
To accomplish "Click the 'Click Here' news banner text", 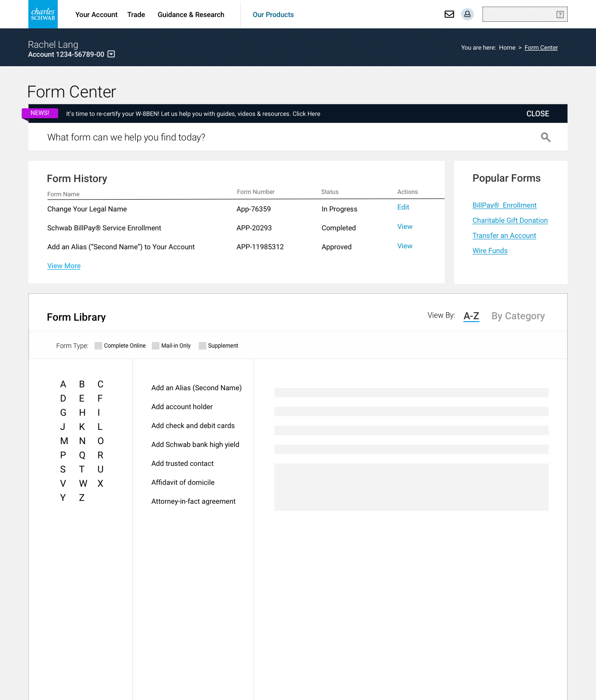I will point(307,114).
